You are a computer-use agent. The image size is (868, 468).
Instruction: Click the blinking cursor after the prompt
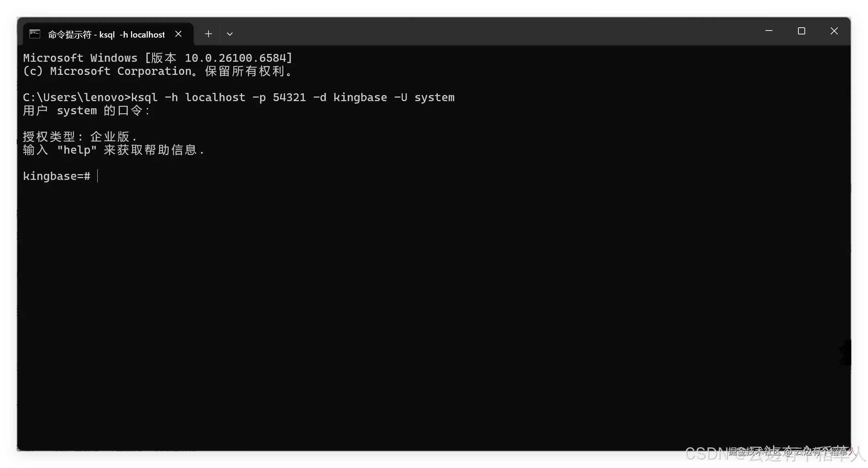click(x=98, y=176)
